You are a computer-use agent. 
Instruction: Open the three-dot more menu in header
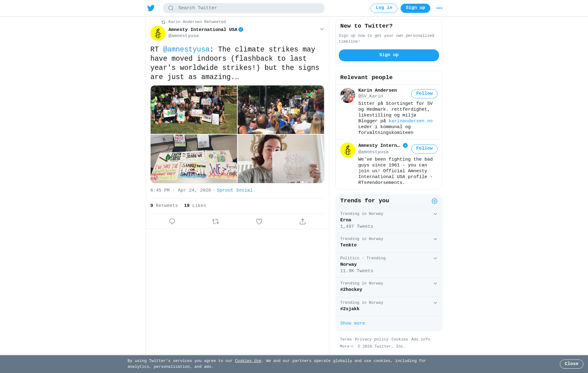439,8
